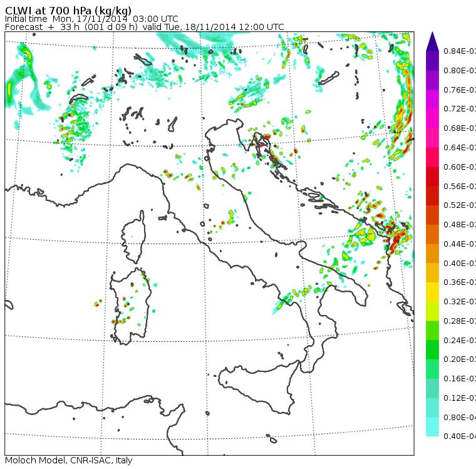The image size is (476, 469).
Task: Click the 'Moloch Model, CNR-ISAC, Italy' credit text
Action: click(69, 460)
